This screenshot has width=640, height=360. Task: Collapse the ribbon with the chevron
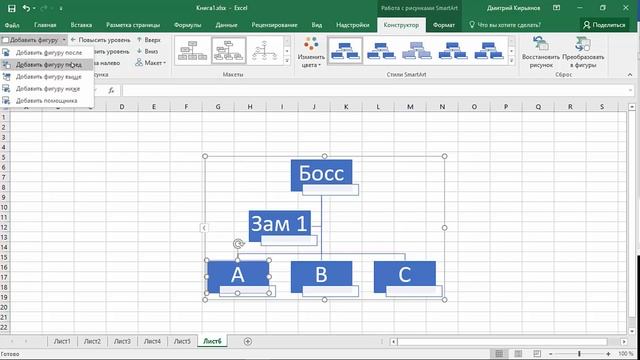(x=630, y=75)
